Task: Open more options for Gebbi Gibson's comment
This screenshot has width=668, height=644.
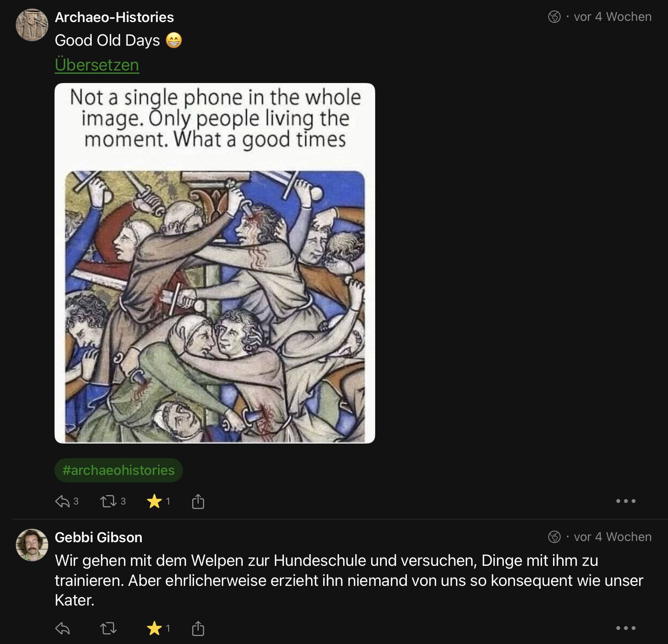Action: point(626,628)
